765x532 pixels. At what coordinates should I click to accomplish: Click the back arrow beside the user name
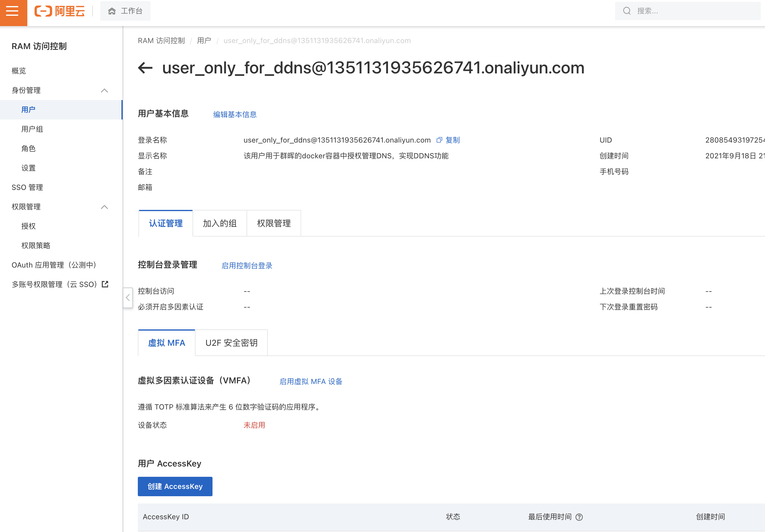tap(145, 68)
